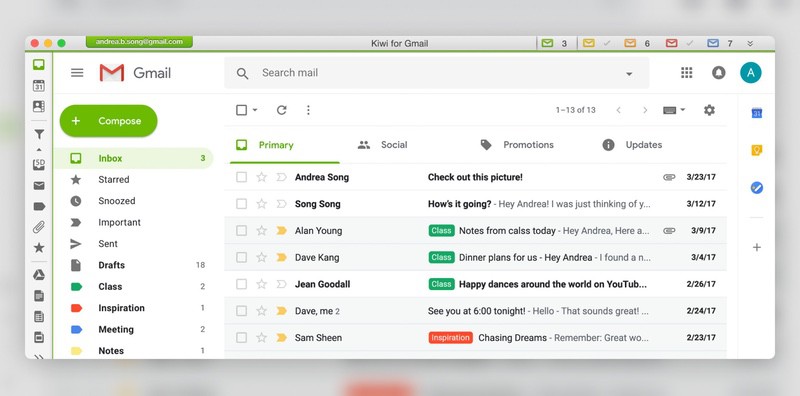The height and width of the screenshot is (396, 800).
Task: Open Google Keep icon in right panel
Action: (757, 150)
